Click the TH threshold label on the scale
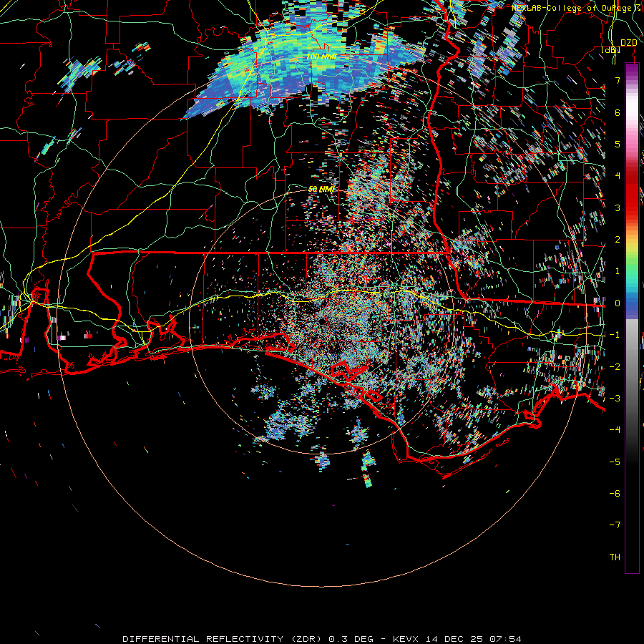Screen dimensions: 644x644 coord(615,557)
